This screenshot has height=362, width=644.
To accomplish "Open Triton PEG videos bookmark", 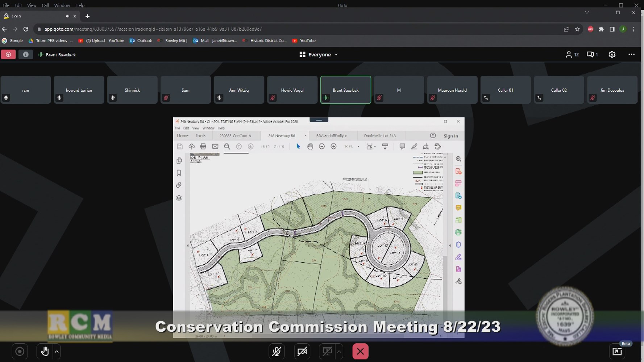I will point(51,41).
